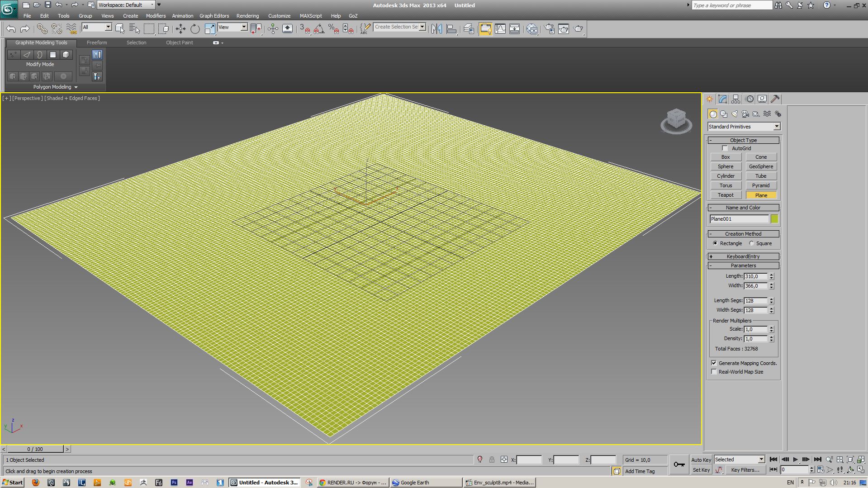This screenshot has width=868, height=488.
Task: Click the Teapot primitive button
Action: click(726, 195)
